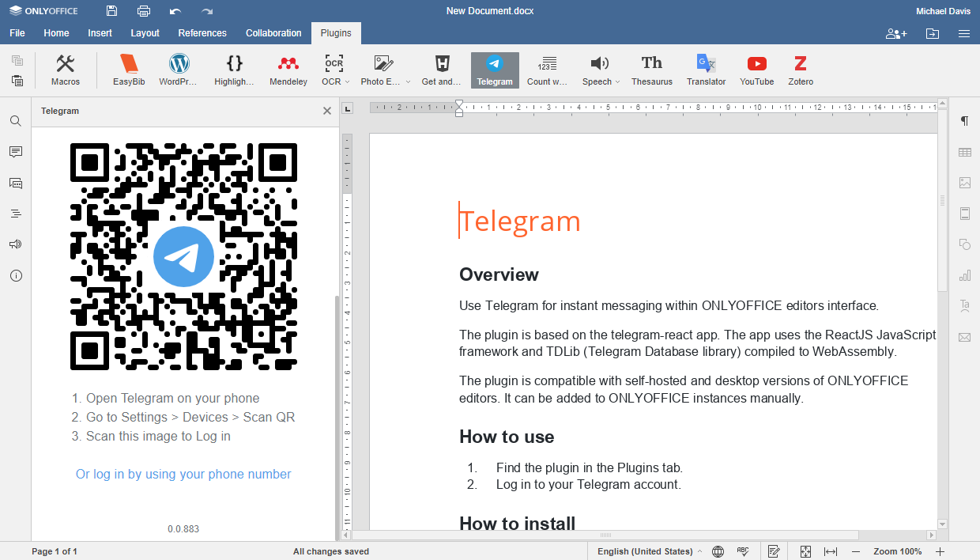
Task: Toggle spell checking in status bar
Action: click(743, 551)
